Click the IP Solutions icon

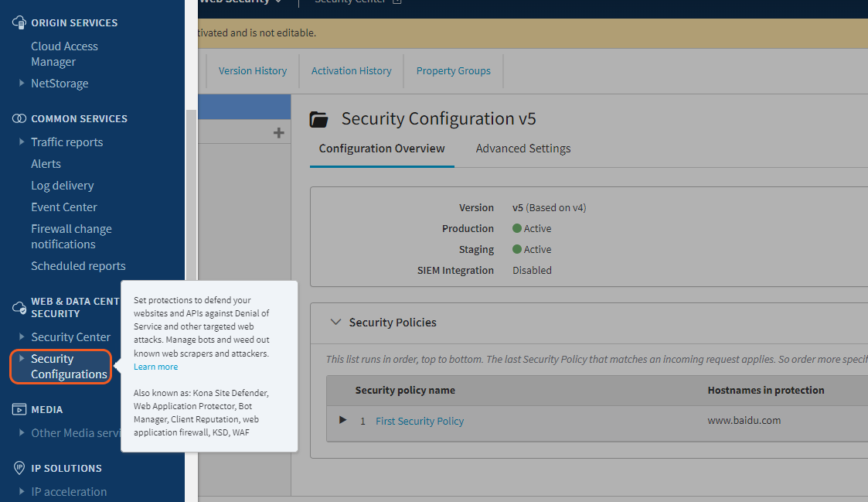[19, 468]
